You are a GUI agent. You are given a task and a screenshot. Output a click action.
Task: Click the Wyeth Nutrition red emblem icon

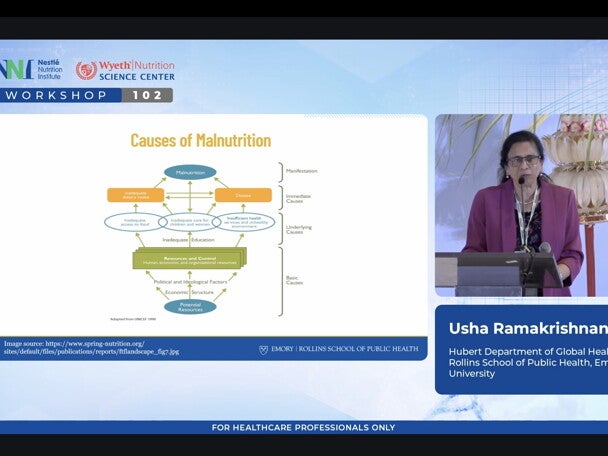pyautogui.click(x=86, y=70)
